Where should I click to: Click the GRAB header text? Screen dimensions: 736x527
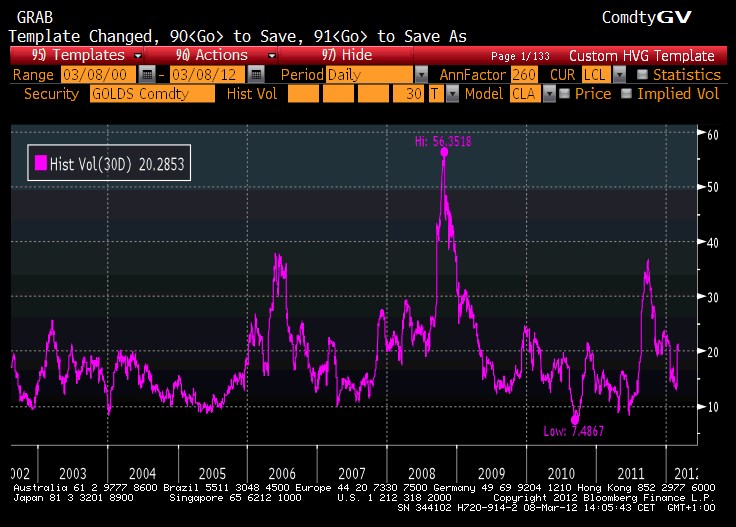[x=35, y=17]
